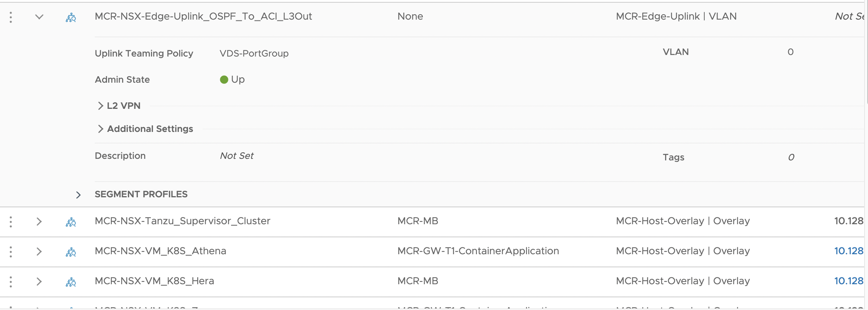The width and height of the screenshot is (868, 310).
Task: Click the Tags count value
Action: [x=791, y=157]
